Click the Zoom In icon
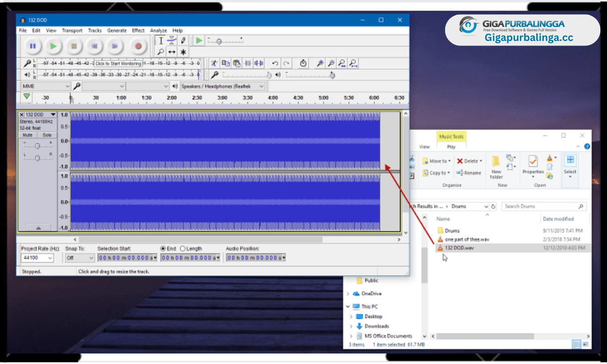Viewport: 607px width, 364px height. pos(320,63)
